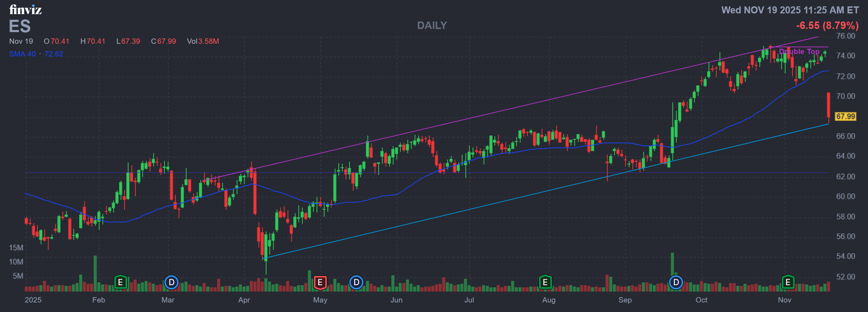This screenshot has height=312, width=868.
Task: Click the Vol 3.58M reading
Action: coord(203,41)
